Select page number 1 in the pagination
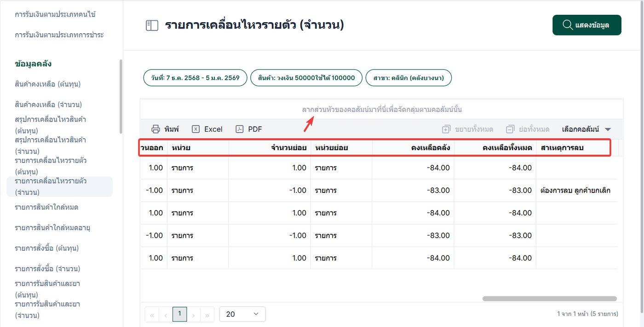The image size is (644, 327). click(x=179, y=314)
